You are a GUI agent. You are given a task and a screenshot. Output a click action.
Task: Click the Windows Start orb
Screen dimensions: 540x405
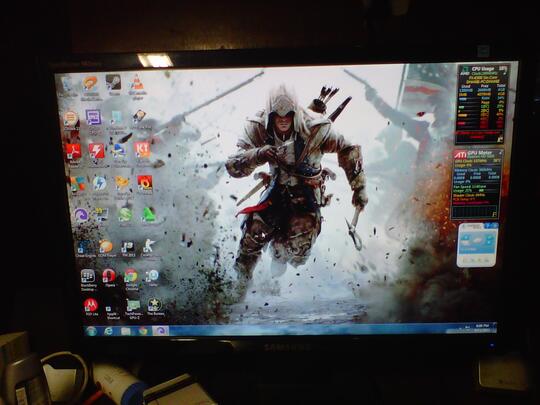pyautogui.click(x=91, y=331)
